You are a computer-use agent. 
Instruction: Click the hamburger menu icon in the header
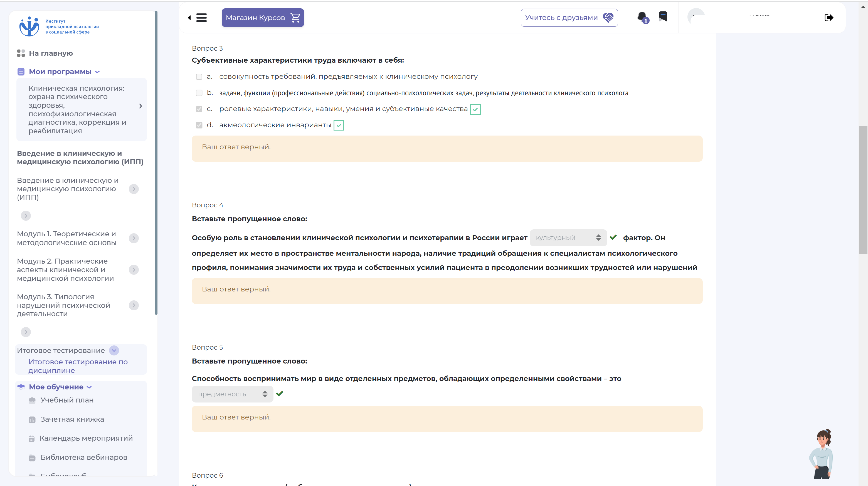tap(201, 18)
